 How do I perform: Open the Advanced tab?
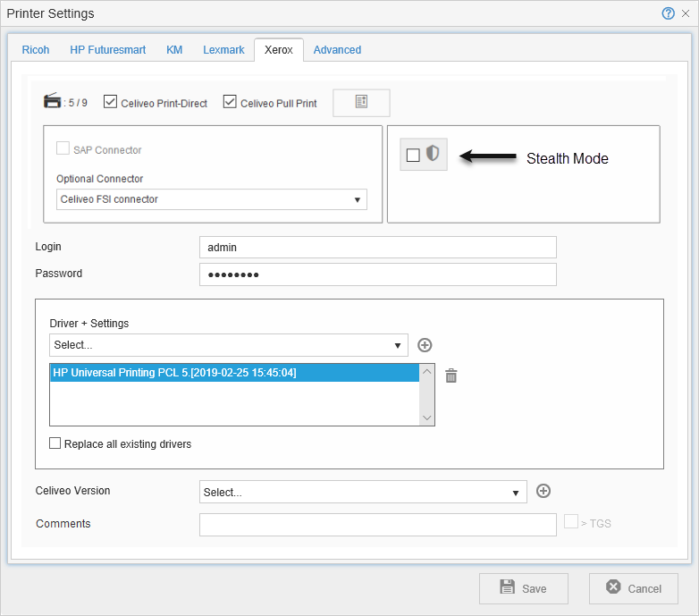click(337, 50)
